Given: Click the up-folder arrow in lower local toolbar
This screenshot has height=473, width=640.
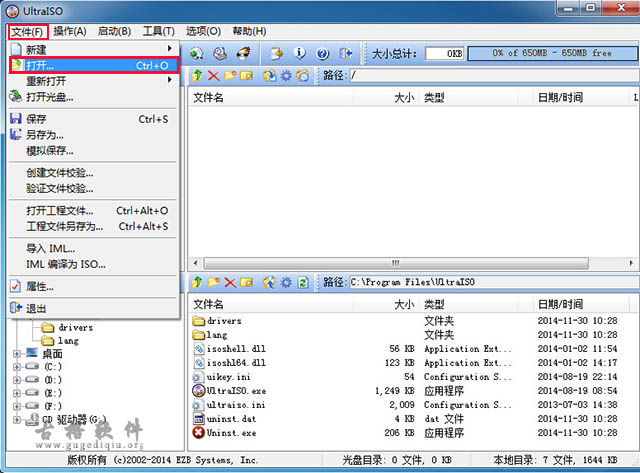Looking at the screenshot, I should (197, 283).
